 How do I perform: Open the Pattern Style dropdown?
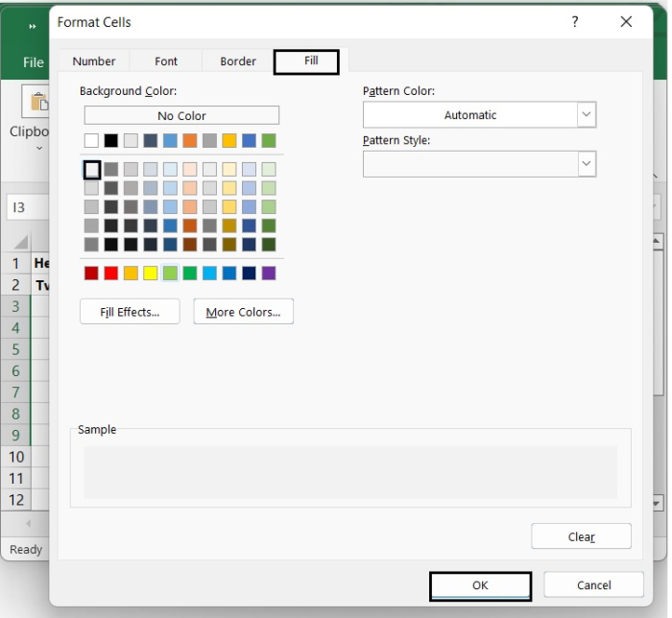(587, 163)
